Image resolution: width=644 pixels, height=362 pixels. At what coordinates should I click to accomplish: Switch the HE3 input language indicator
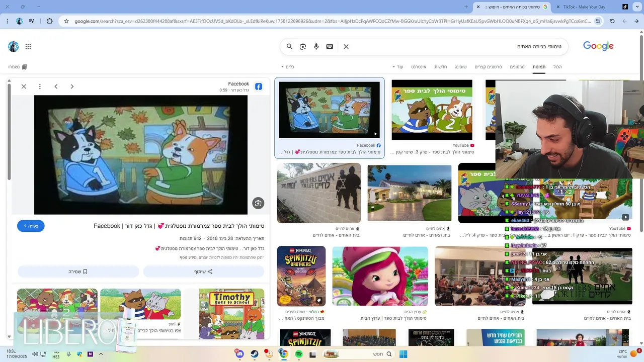(x=56, y=354)
